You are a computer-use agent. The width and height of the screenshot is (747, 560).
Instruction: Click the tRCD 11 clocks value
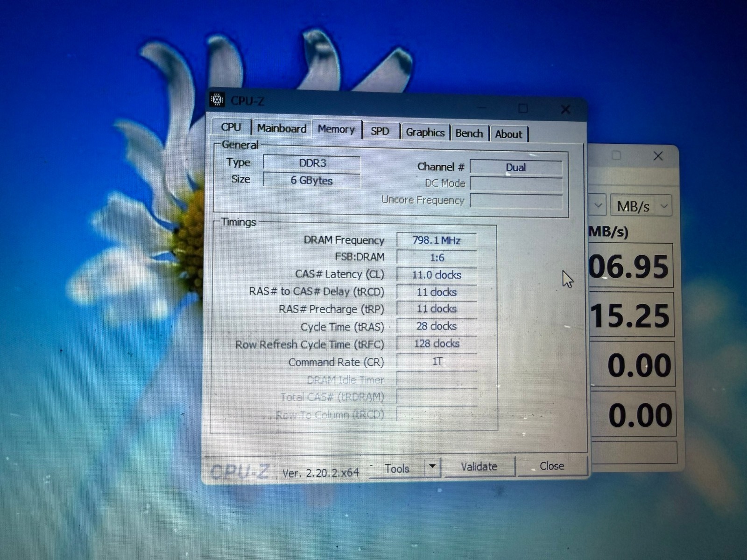(x=437, y=292)
